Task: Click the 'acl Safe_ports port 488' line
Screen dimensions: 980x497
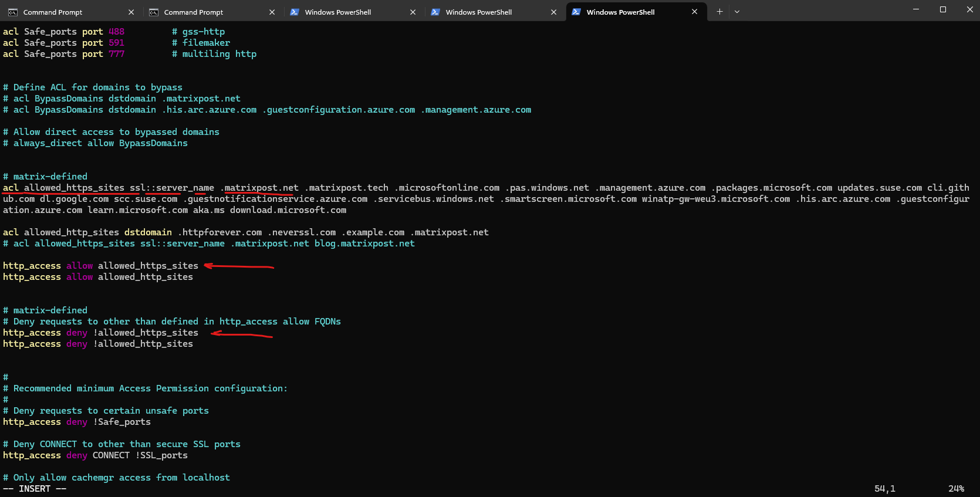Action: pyautogui.click(x=63, y=32)
